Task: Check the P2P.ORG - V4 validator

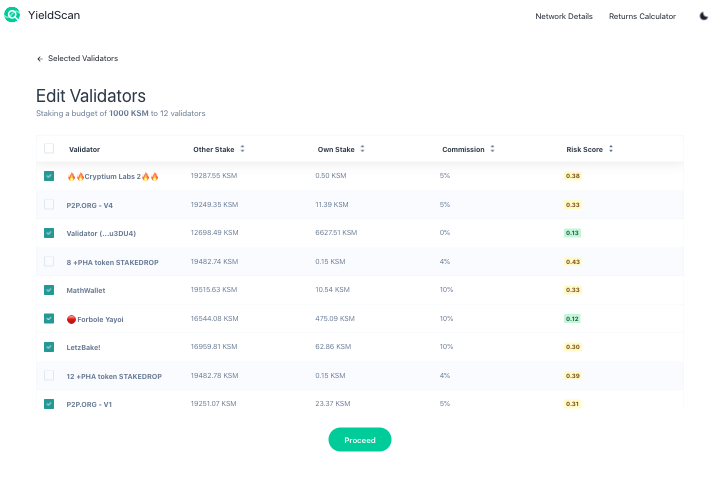Action: [x=49, y=204]
